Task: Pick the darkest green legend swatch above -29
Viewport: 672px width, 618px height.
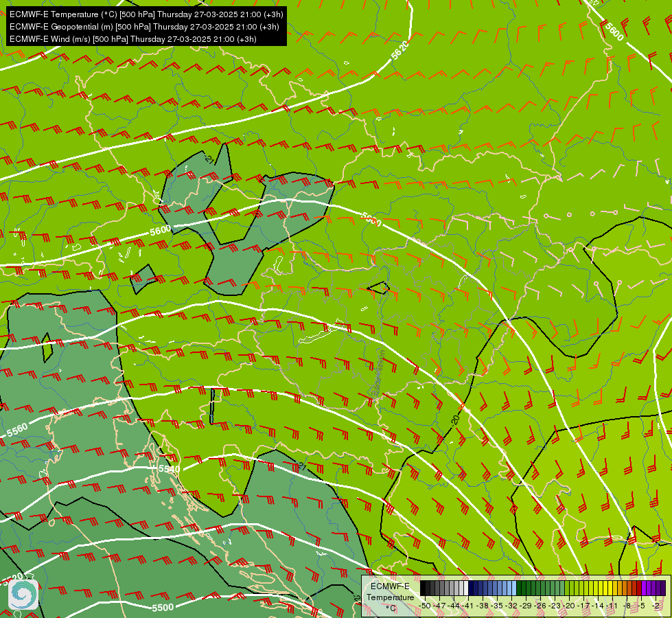Action: tap(519, 588)
